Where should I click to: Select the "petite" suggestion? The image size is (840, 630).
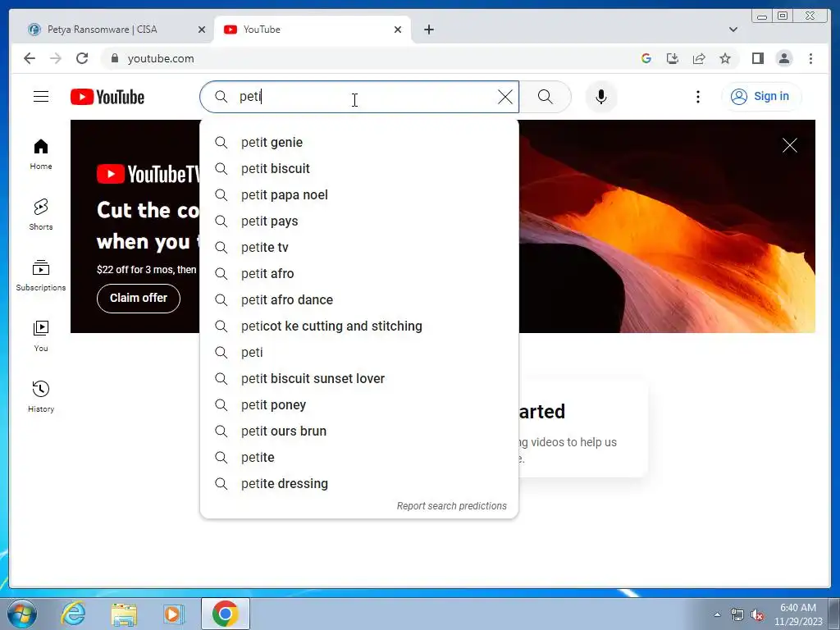pos(359,458)
